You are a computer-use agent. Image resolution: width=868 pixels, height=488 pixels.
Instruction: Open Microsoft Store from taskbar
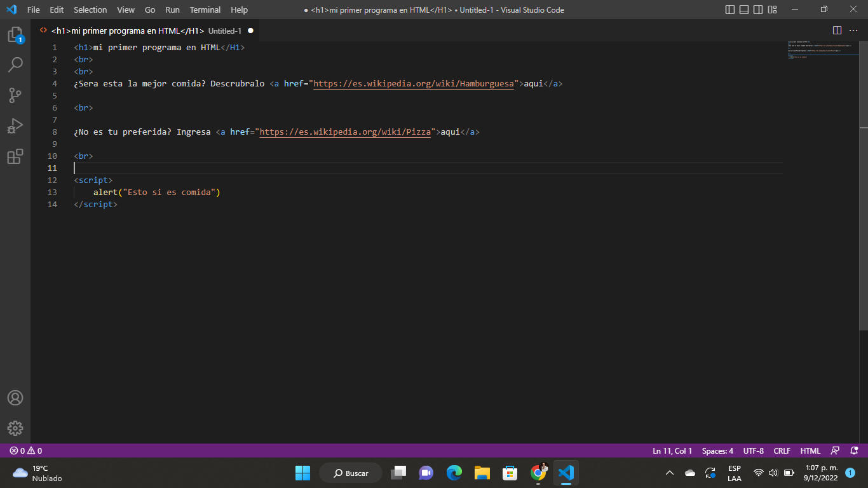point(510,473)
